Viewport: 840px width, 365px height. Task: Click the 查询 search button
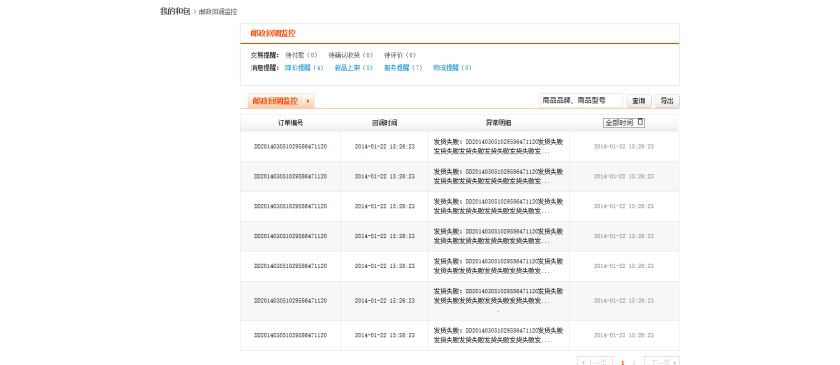[639, 101]
